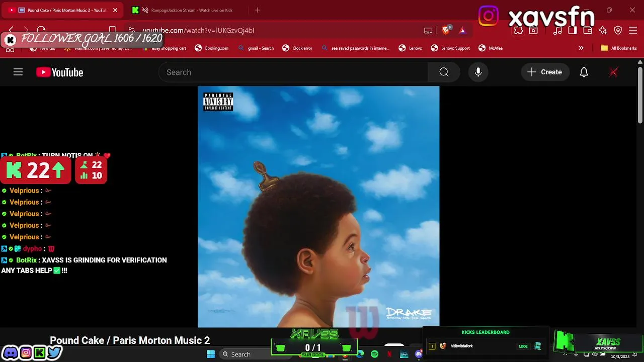Viewport: 644px width, 362px height.
Task: Open the YouTube account avatar menu
Action: 613,72
